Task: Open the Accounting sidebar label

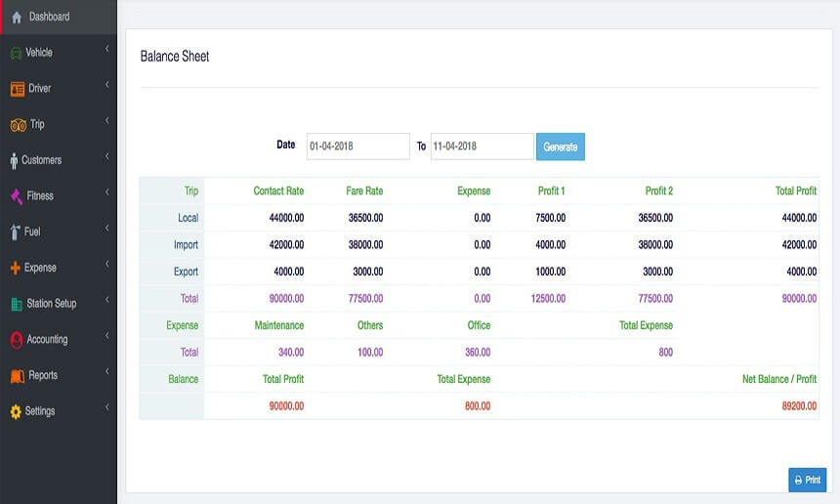Action: (x=47, y=340)
